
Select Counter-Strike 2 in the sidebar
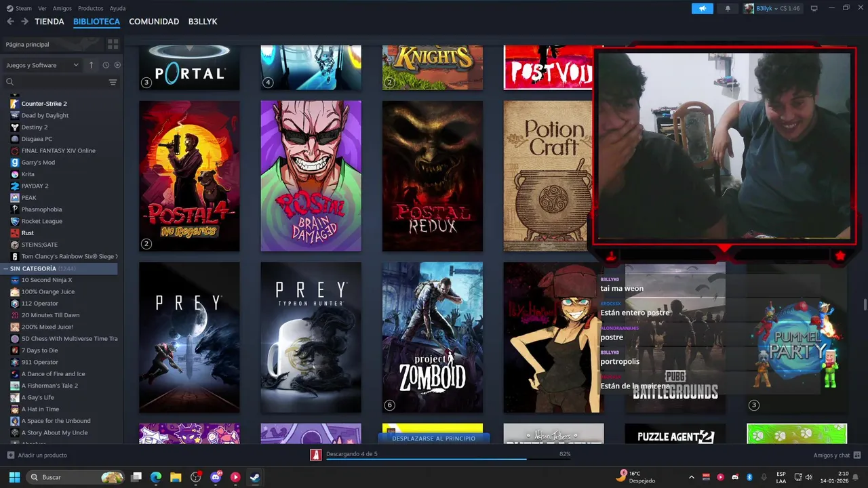44,104
